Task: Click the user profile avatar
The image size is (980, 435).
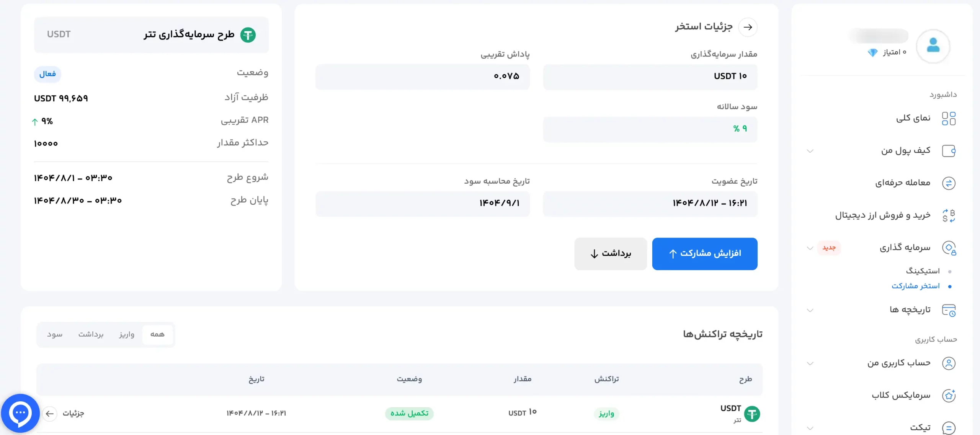Action: coord(933,46)
